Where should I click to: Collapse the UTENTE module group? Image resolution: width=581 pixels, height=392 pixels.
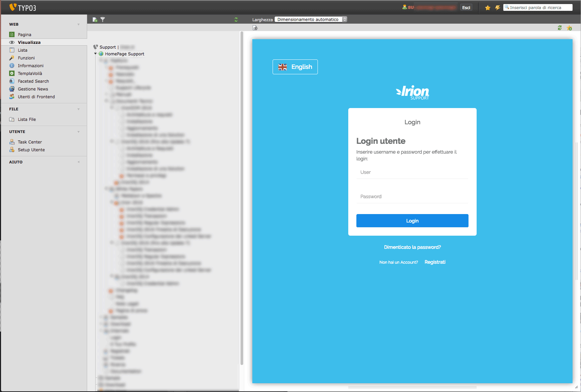pyautogui.click(x=79, y=132)
